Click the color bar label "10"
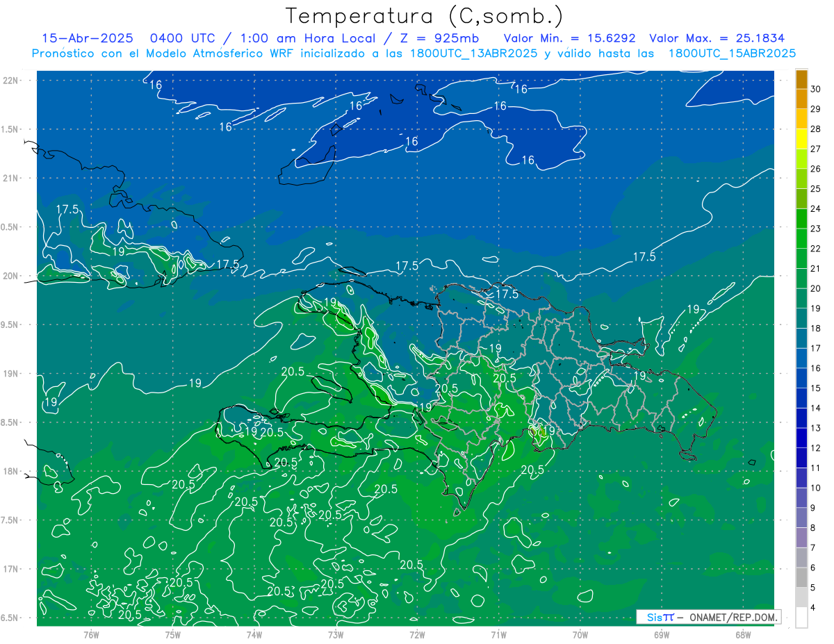Viewport: 834px width, 644px height. pos(816,488)
